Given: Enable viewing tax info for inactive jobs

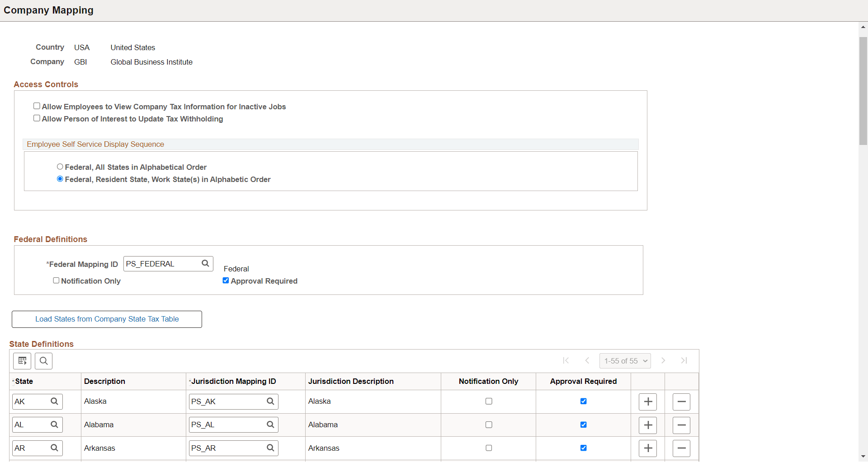Looking at the screenshot, I should coord(37,106).
